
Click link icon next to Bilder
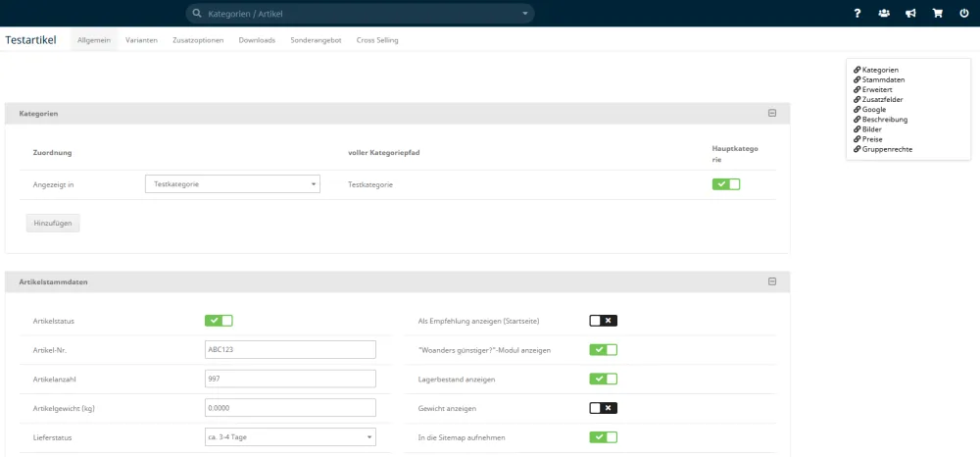857,129
